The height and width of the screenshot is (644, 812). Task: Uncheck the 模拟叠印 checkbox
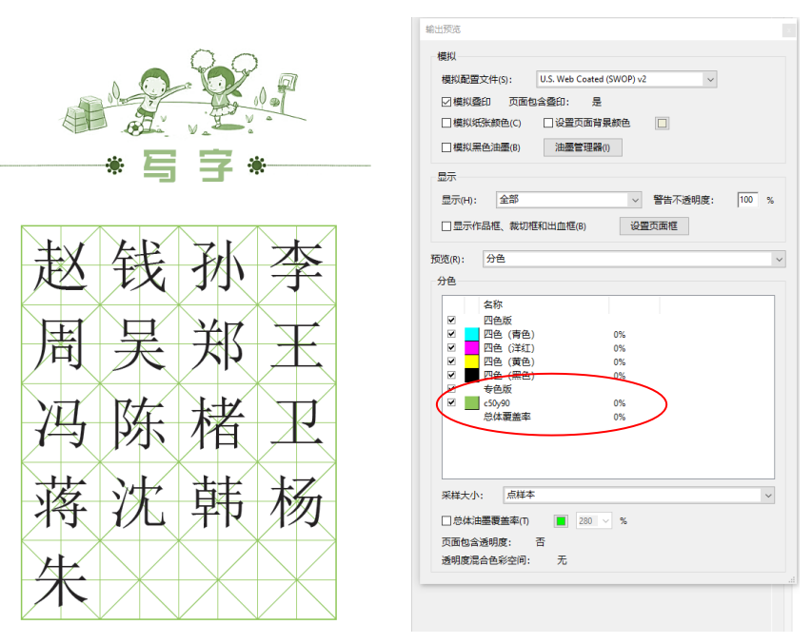pos(446,102)
